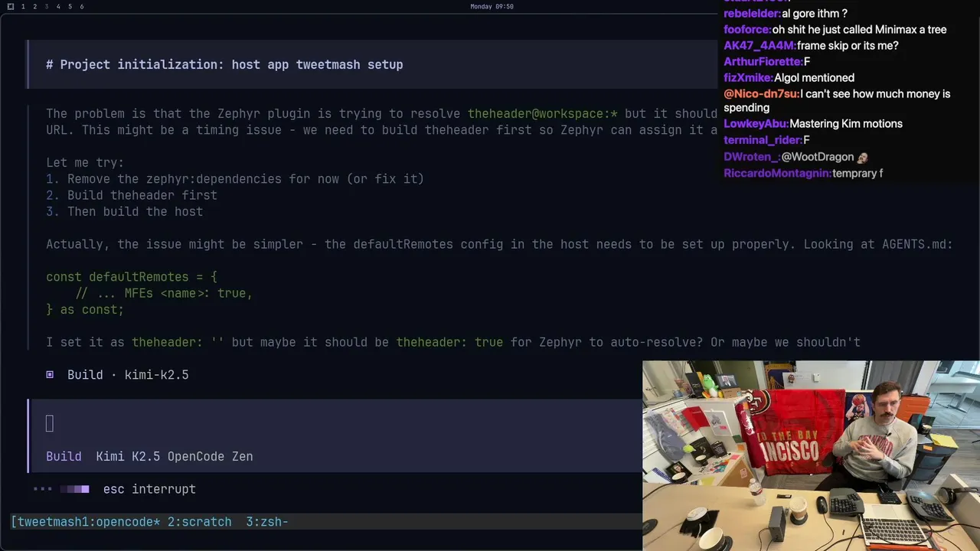Click chat username terminal_rider
This screenshot has width=980, height=551.
coord(763,140)
